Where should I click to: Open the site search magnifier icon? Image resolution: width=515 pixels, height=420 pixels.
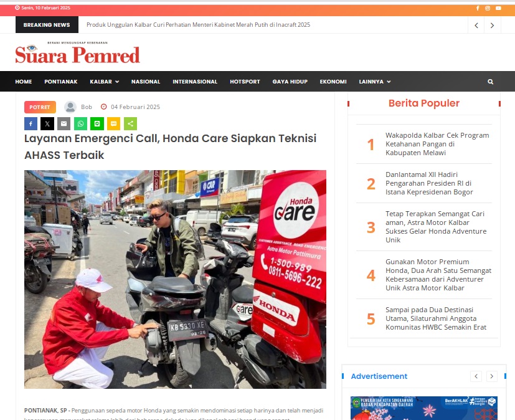490,82
